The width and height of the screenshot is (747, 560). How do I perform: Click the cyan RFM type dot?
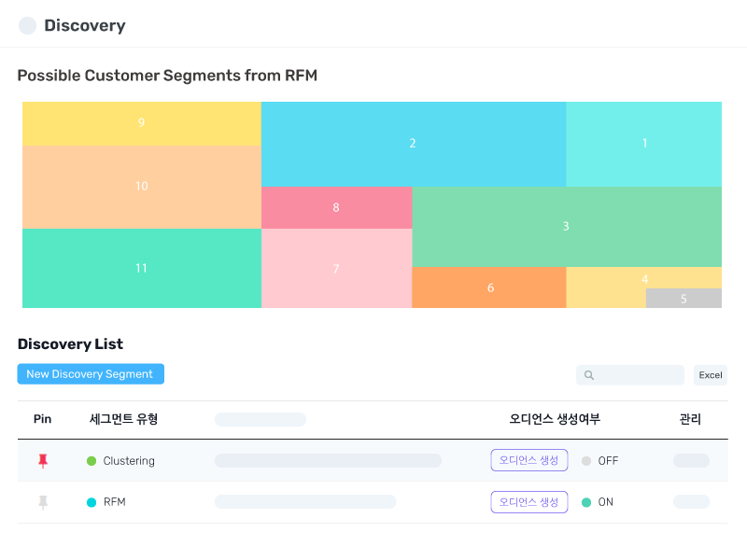tap(92, 502)
